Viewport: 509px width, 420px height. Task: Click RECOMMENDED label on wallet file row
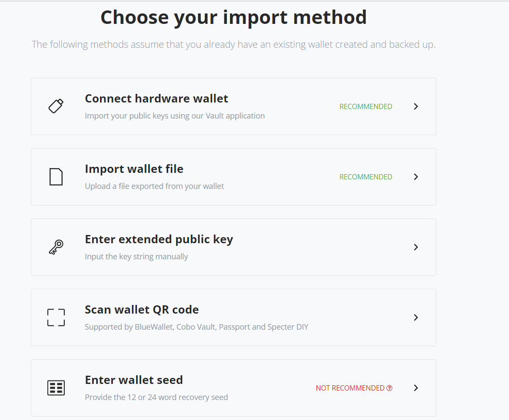pos(366,177)
